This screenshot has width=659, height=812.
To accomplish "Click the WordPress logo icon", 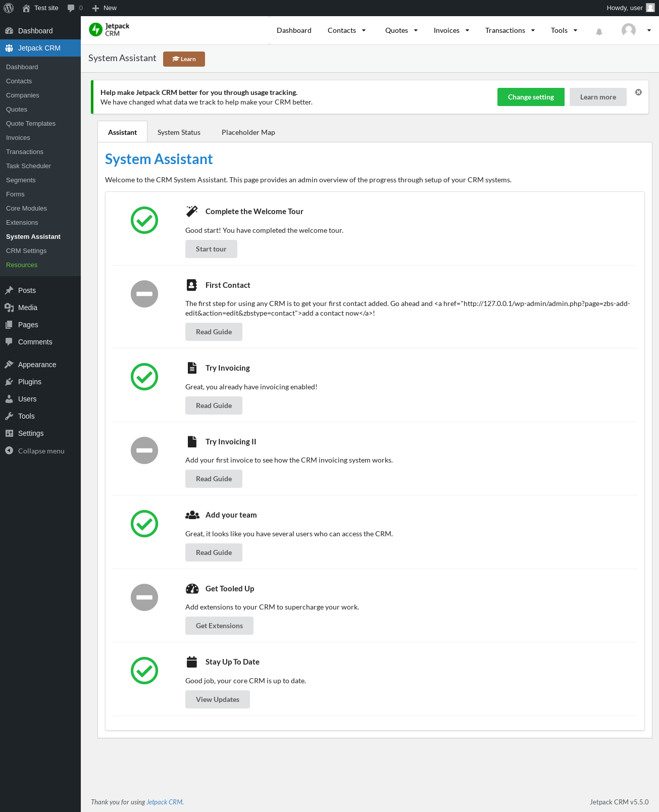I will click(x=9, y=8).
